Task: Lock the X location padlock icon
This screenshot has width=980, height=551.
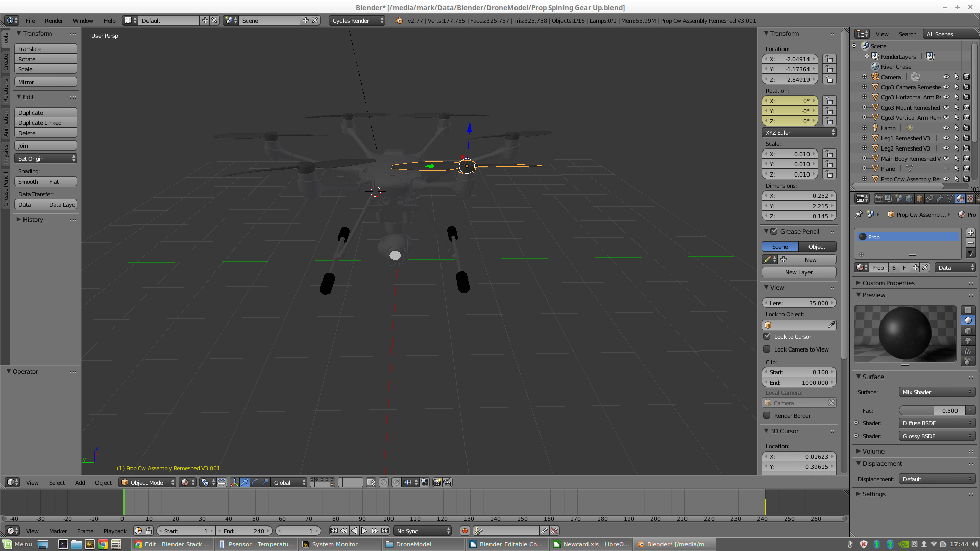Action: point(829,59)
